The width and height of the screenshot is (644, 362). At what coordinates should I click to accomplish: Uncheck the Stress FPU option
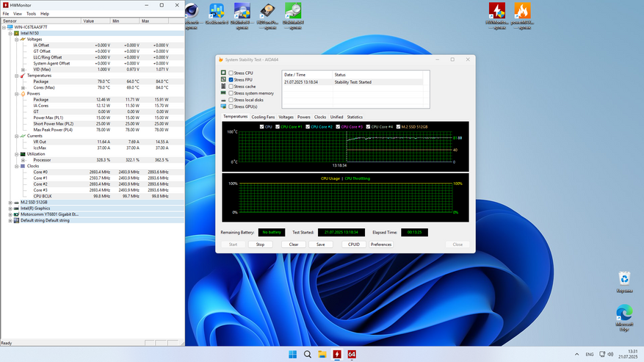coord(231,80)
